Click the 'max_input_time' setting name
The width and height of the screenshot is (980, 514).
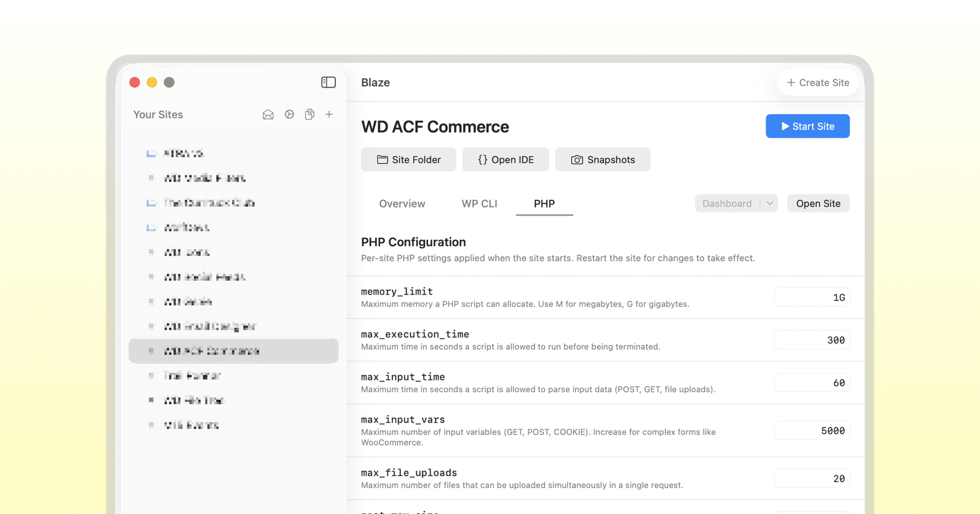(403, 377)
